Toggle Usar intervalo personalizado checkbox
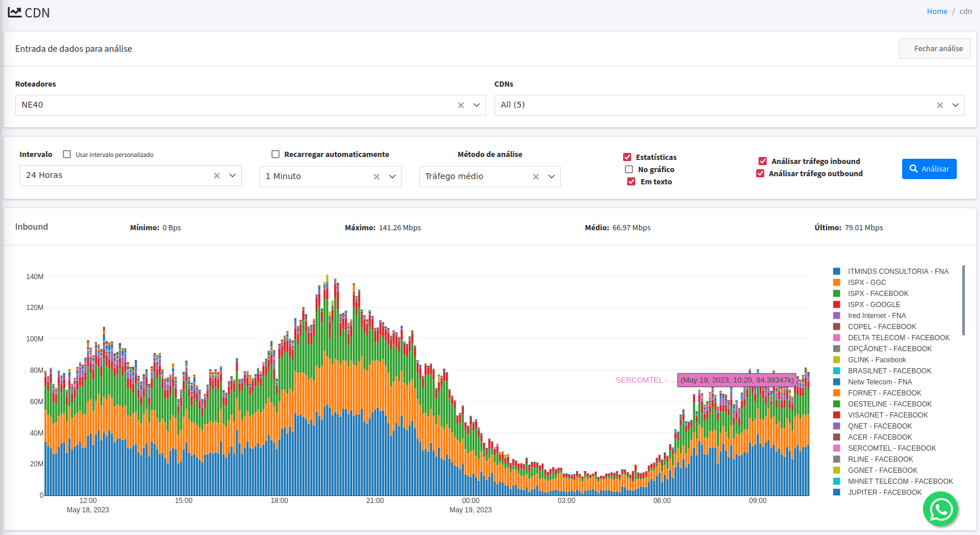This screenshot has height=535, width=980. (67, 154)
